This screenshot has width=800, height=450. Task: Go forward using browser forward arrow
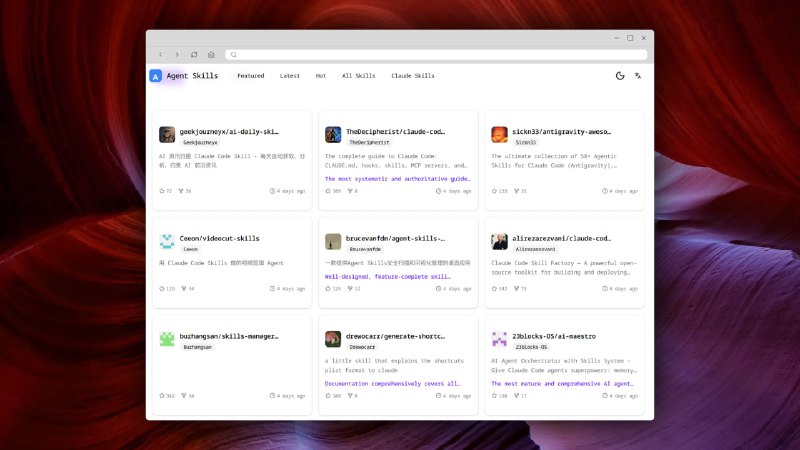177,55
